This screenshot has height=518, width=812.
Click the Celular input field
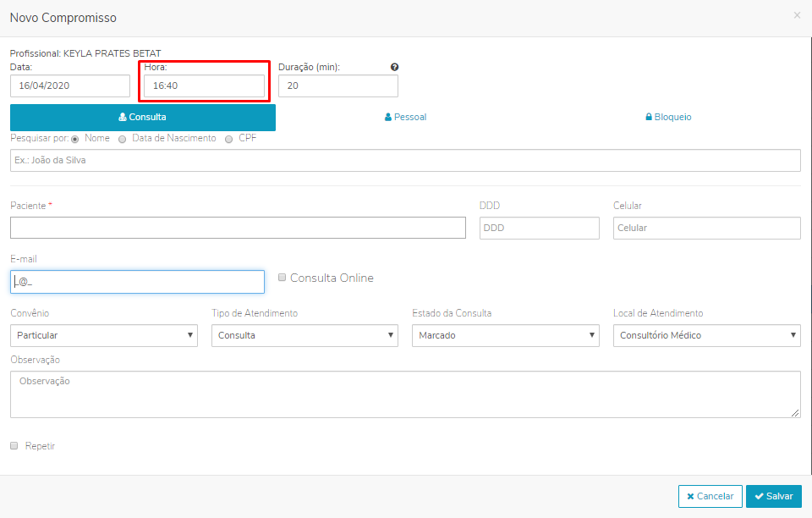707,228
